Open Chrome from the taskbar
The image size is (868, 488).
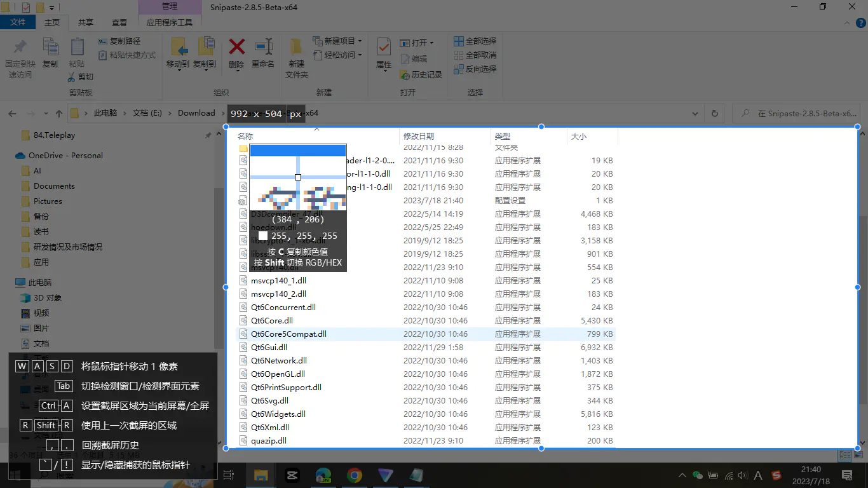(x=355, y=475)
